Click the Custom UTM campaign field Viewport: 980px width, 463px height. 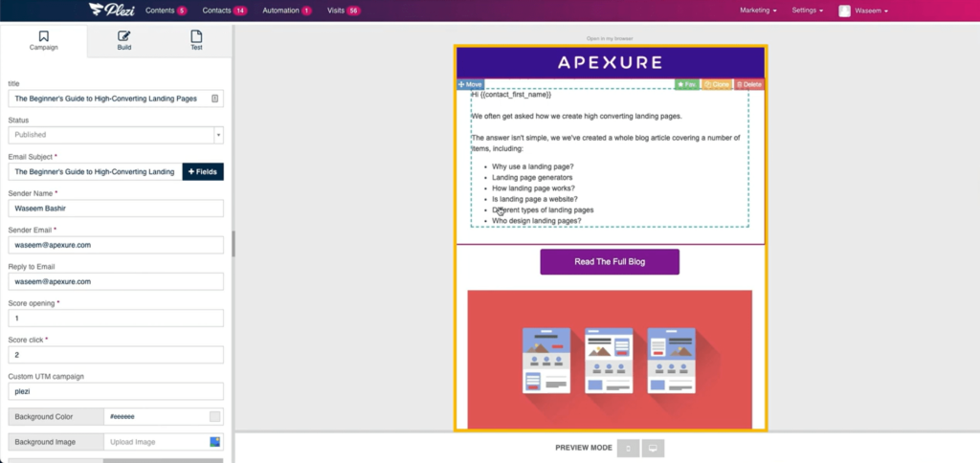(x=116, y=391)
